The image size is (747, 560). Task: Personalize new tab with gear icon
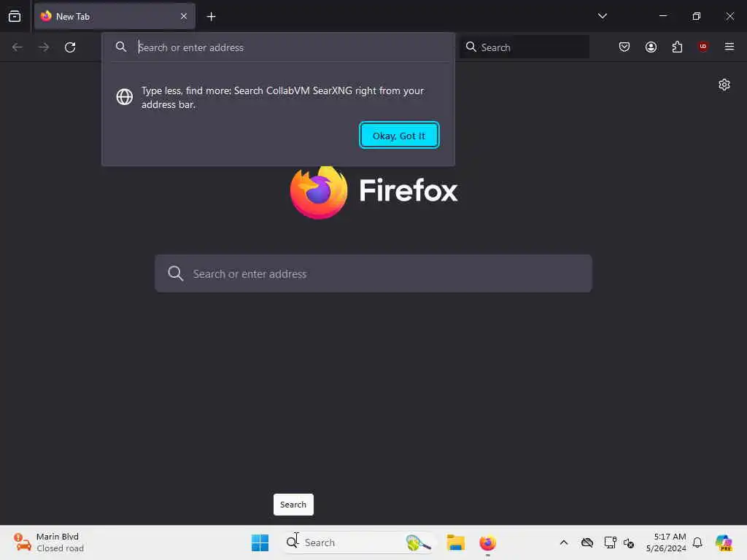[724, 85]
